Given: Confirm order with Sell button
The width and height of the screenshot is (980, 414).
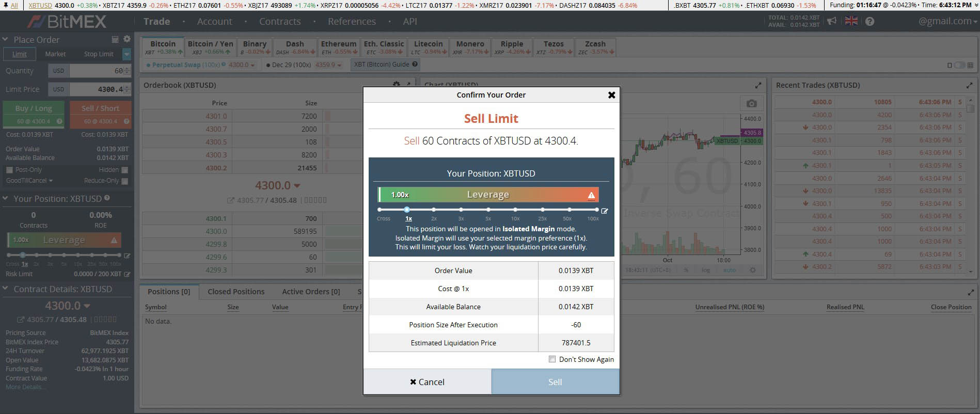Looking at the screenshot, I should [555, 382].
